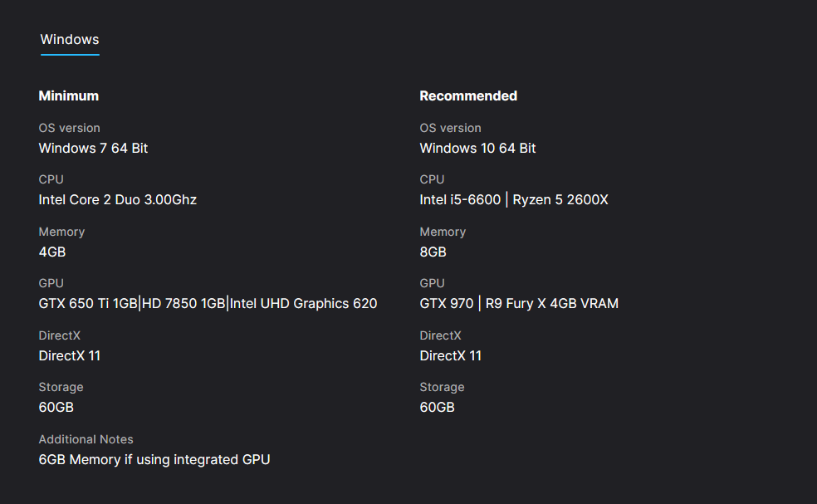The height and width of the screenshot is (504, 817).
Task: Click the 6GB Memory integrated GPU note
Action: 154,460
